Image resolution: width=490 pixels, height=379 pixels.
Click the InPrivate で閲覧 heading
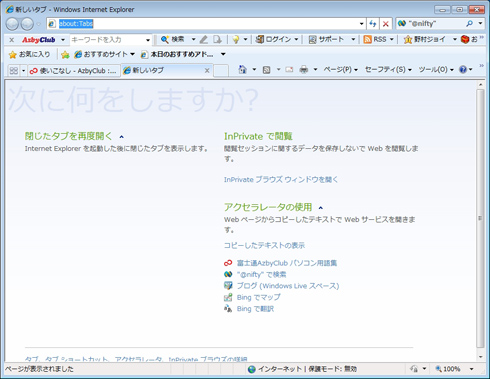point(258,136)
